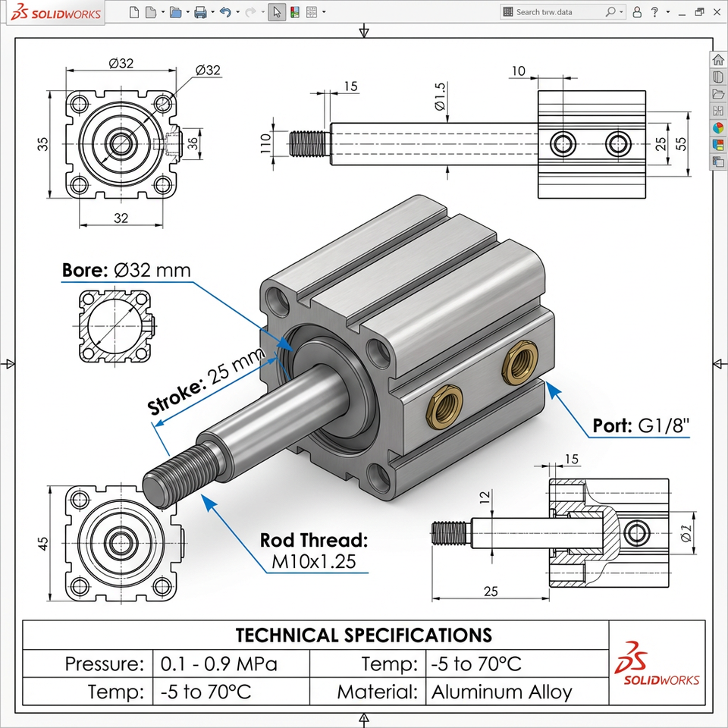
Task: Select the '36' dimension on front view
Action: [x=192, y=143]
